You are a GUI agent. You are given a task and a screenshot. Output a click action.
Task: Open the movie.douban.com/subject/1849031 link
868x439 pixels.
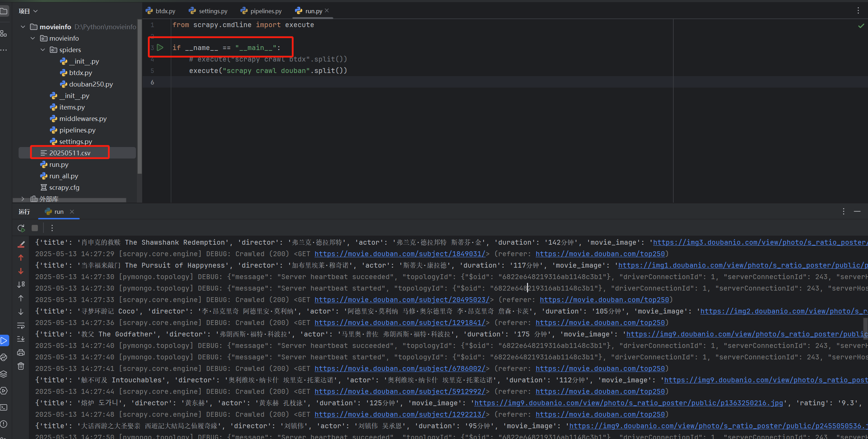click(x=400, y=254)
